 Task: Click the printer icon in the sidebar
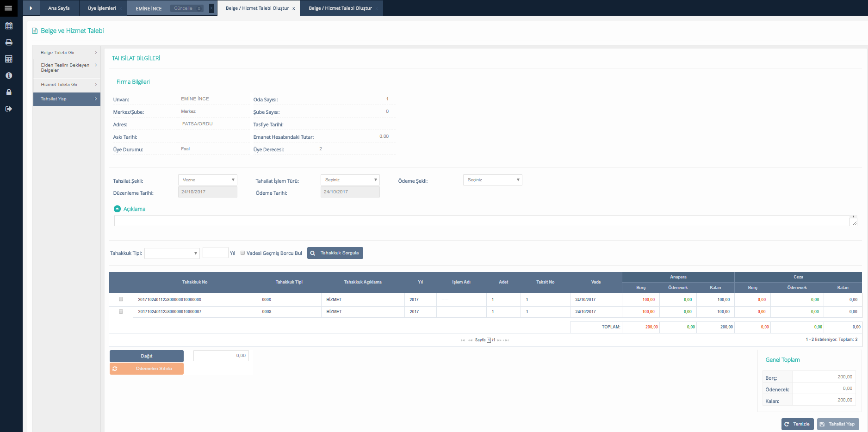(x=9, y=42)
